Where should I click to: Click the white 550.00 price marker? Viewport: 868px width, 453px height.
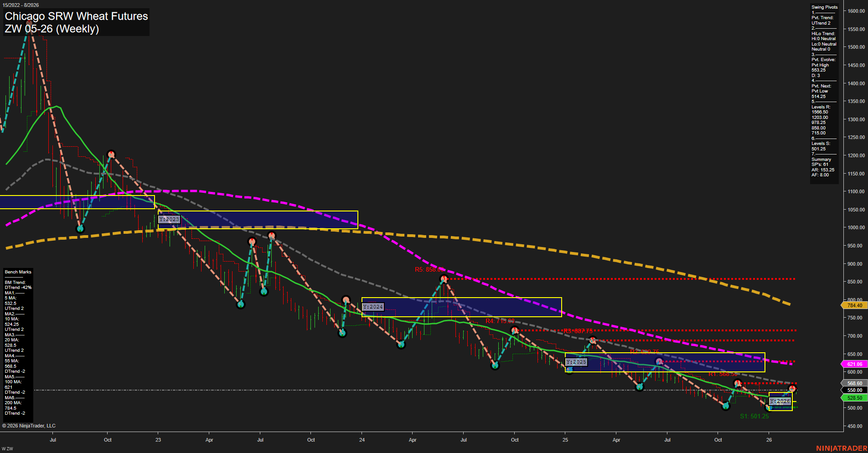854,390
